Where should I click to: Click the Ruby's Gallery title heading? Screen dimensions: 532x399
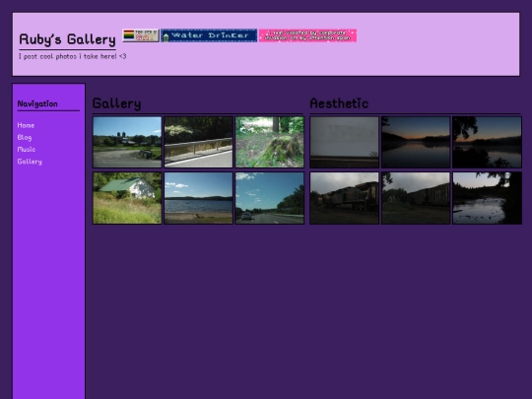click(x=68, y=39)
